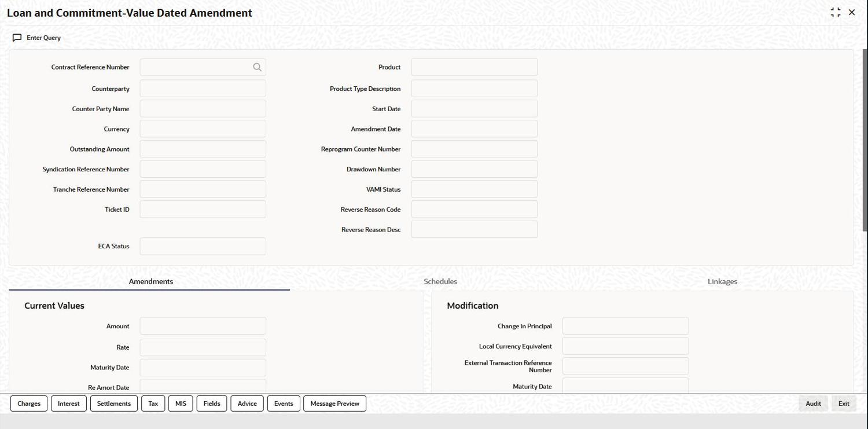Open the Message Preview subscreen
Viewport: 868px width, 429px height.
coord(334,404)
